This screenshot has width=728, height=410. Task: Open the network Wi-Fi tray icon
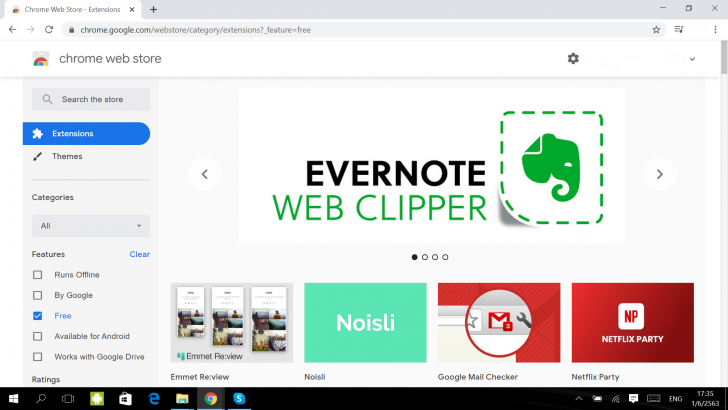click(x=616, y=399)
